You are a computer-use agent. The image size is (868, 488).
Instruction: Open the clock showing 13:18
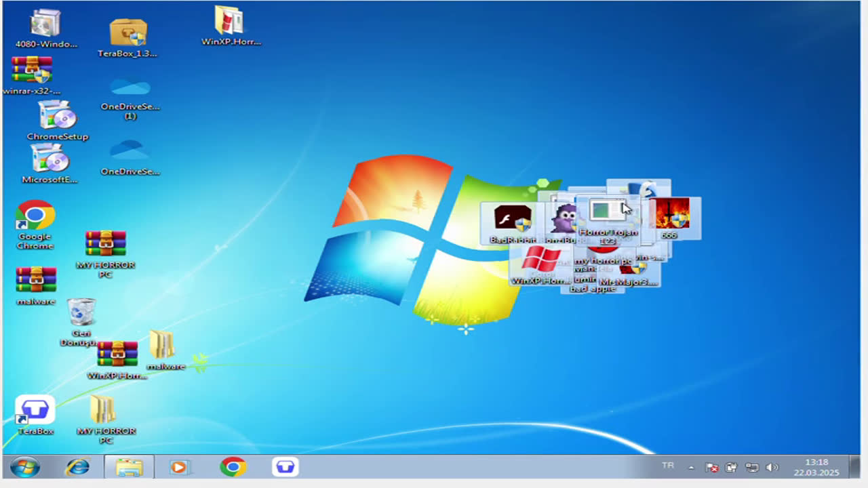point(816,467)
